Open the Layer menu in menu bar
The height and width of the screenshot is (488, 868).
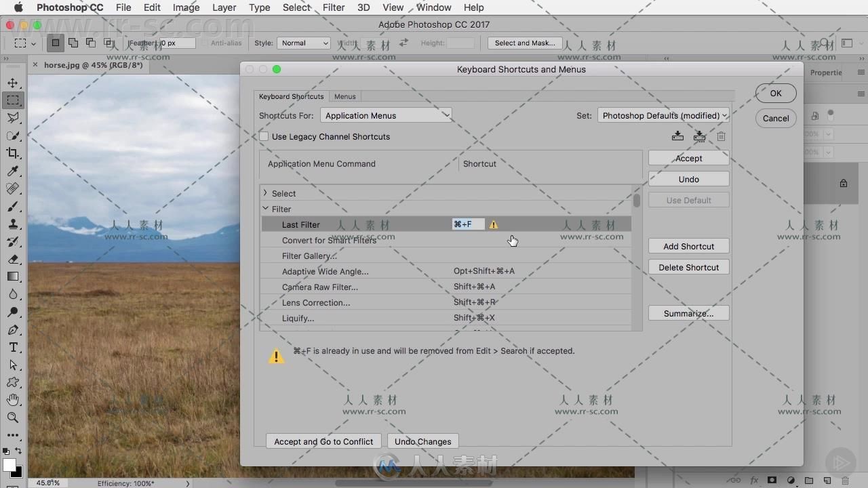click(224, 7)
